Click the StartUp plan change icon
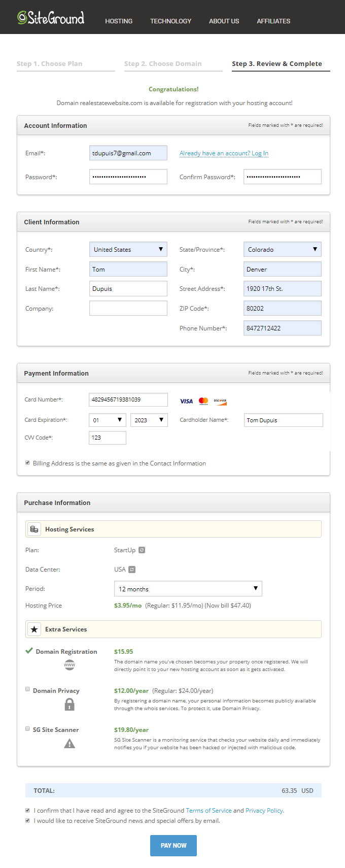345x868 pixels. 142,550
